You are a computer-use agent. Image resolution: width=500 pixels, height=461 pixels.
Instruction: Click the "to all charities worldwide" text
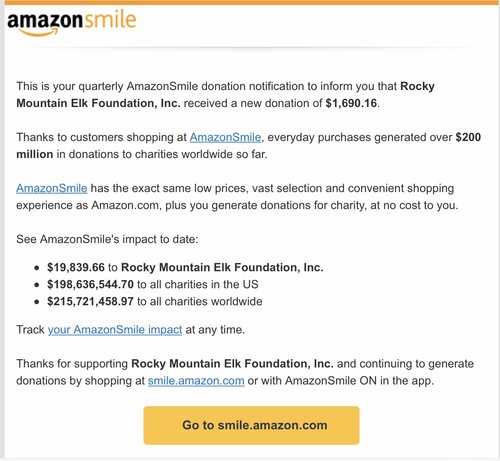click(200, 301)
